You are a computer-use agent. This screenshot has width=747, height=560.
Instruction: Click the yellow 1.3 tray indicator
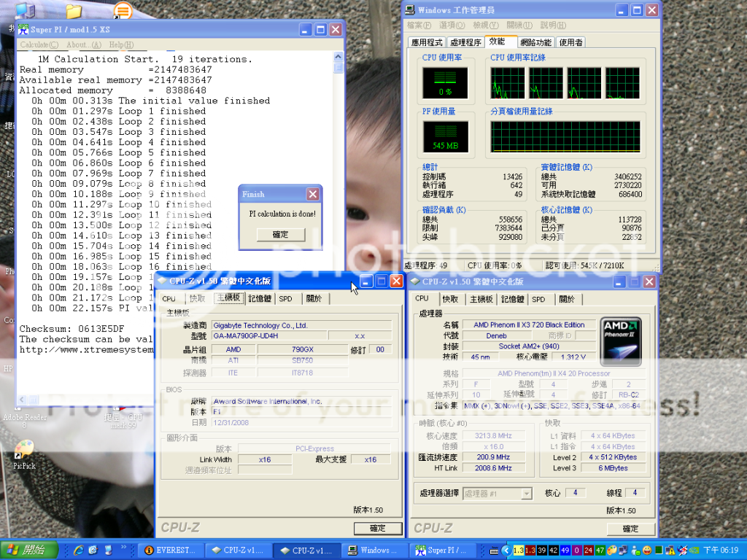519,551
